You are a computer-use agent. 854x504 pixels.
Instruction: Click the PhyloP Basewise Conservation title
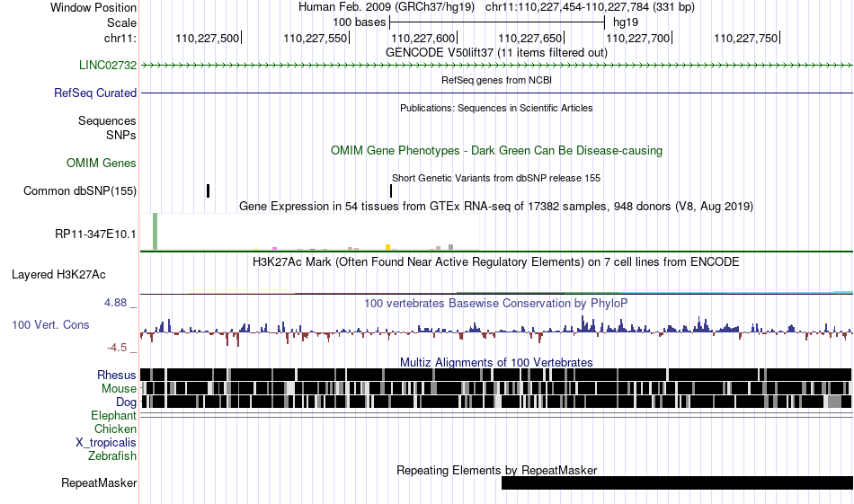[496, 303]
